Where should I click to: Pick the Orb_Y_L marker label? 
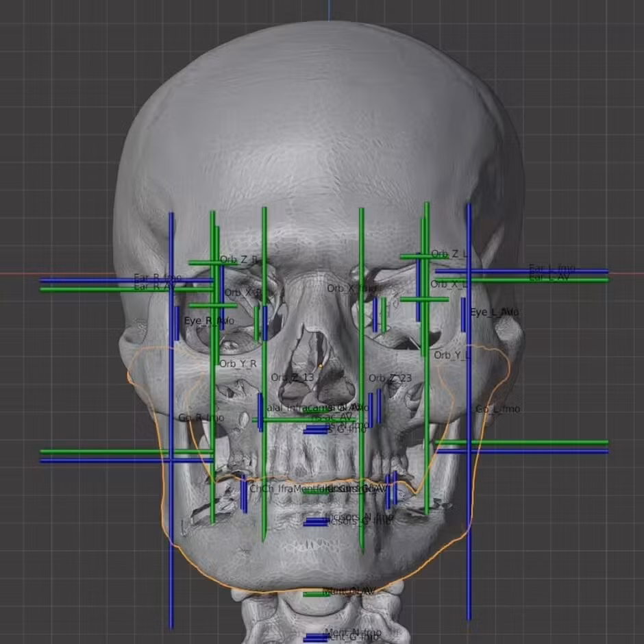click(x=453, y=355)
